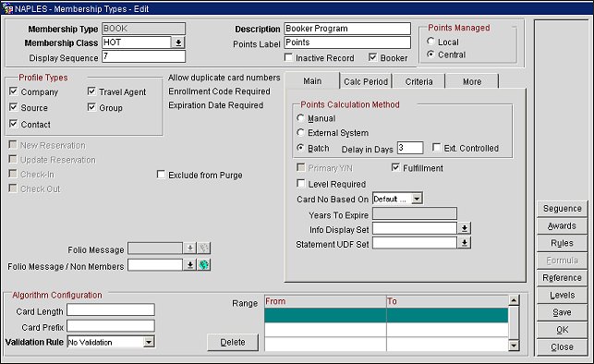Click the Statement UDF Set field
This screenshot has height=364, width=594.
415,243
